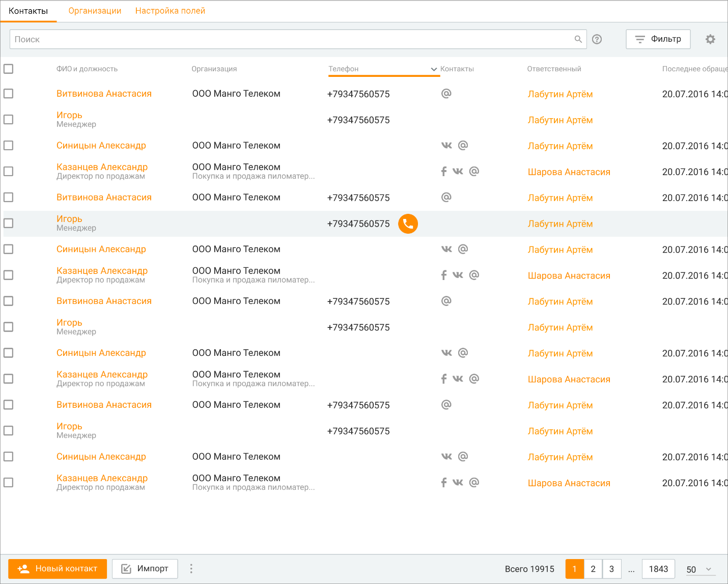
Task: Click add-person icon on Новый контакт
Action: click(23, 569)
